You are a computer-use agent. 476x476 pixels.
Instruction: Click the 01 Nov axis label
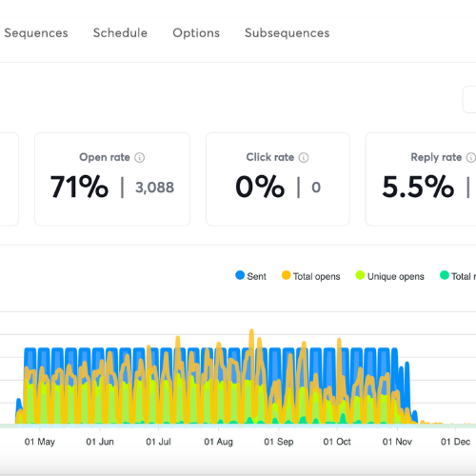tap(397, 442)
